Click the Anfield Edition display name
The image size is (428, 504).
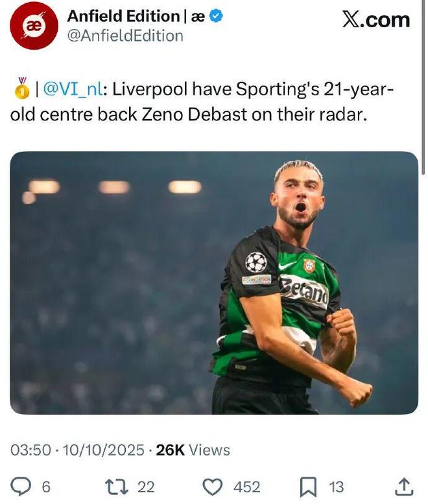pyautogui.click(x=123, y=17)
